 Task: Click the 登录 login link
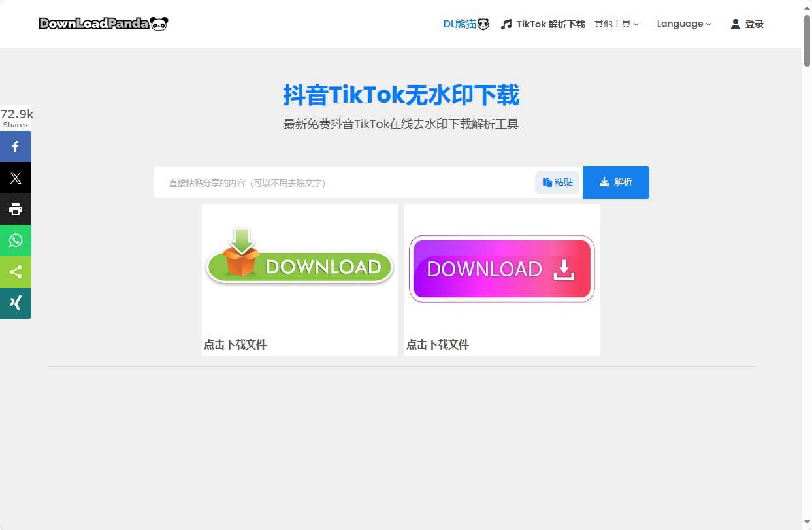pyautogui.click(x=747, y=24)
